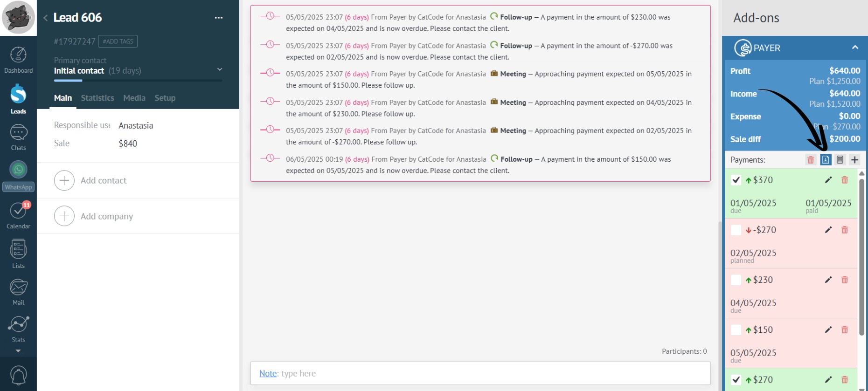The height and width of the screenshot is (391, 868).
Task: Click the #ADD TAGS button
Action: pyautogui.click(x=118, y=41)
